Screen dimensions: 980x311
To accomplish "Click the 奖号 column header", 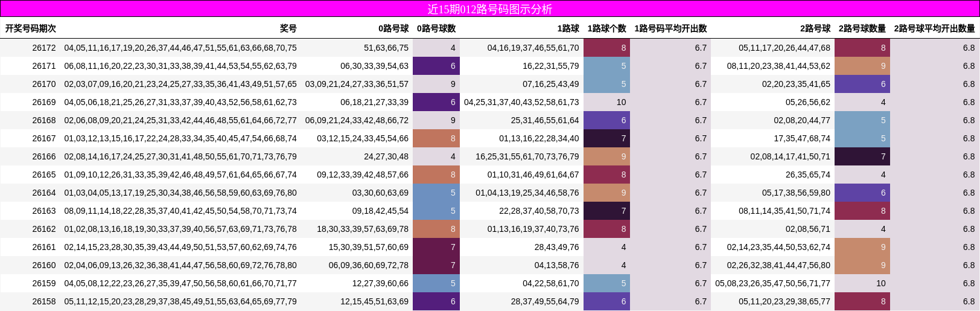I will pyautogui.click(x=288, y=28).
